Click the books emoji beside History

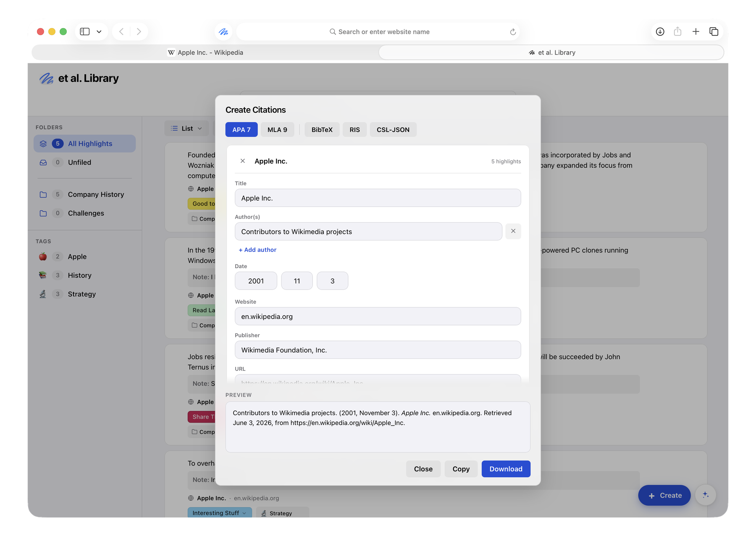(43, 275)
